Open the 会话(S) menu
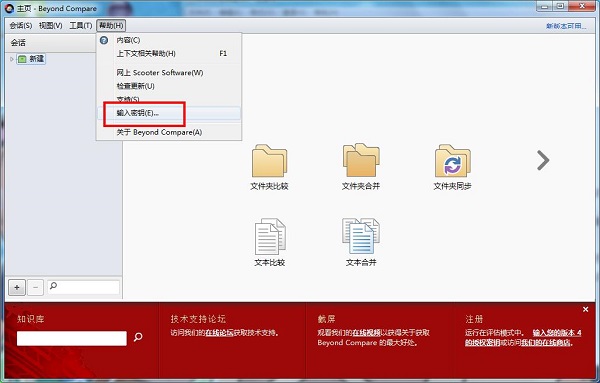 tap(21, 26)
